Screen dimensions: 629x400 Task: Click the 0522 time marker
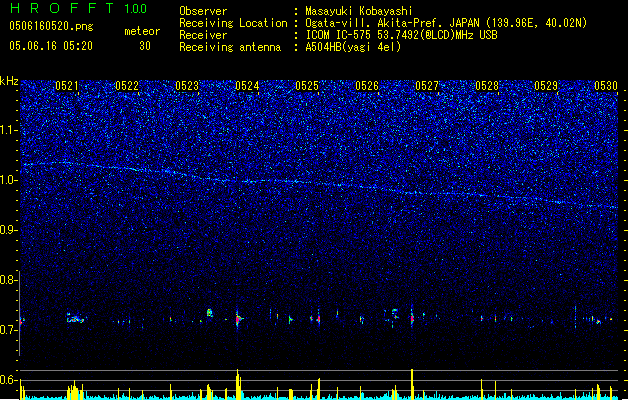127,86
